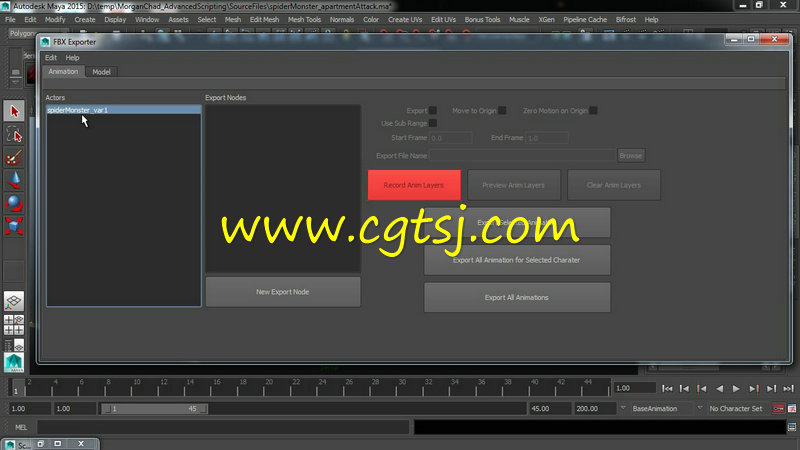The image size is (800, 450).
Task: Enable the Export checkbox
Action: 433,111
